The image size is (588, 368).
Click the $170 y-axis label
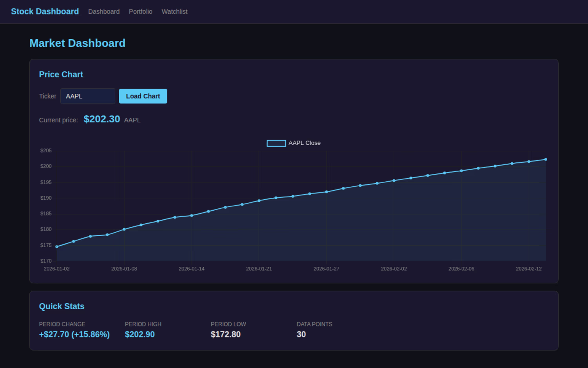click(46, 261)
